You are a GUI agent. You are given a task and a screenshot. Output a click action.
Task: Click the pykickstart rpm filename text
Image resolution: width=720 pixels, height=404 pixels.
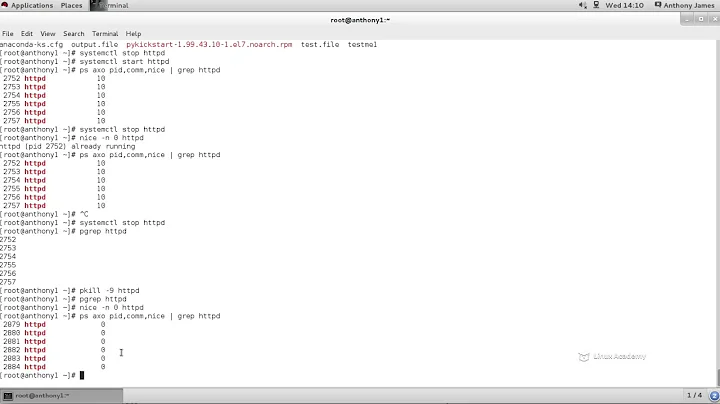click(209, 45)
